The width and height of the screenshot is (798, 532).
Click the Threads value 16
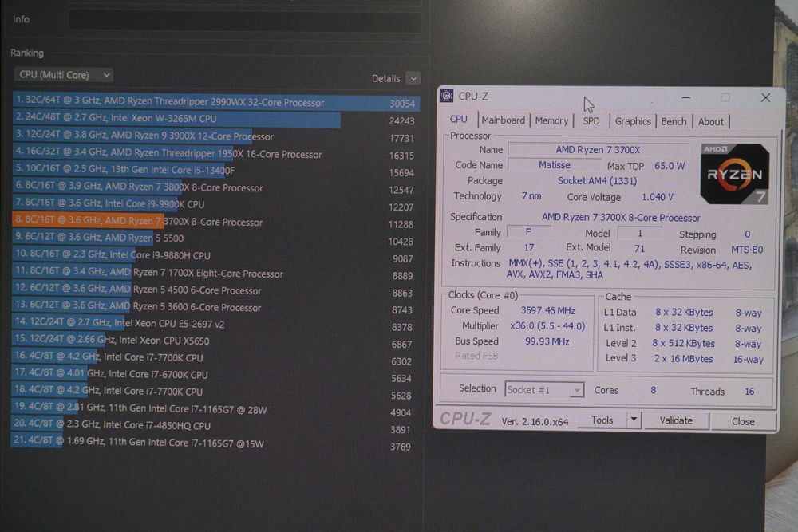(x=749, y=391)
